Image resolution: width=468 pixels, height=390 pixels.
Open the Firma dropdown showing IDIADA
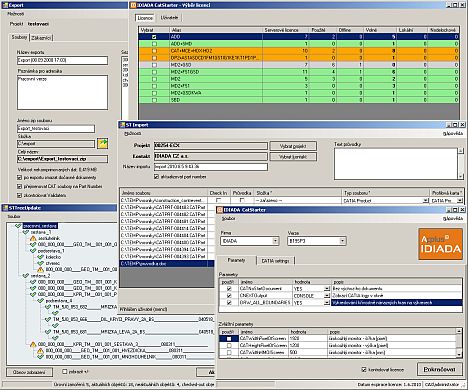pyautogui.click(x=276, y=241)
